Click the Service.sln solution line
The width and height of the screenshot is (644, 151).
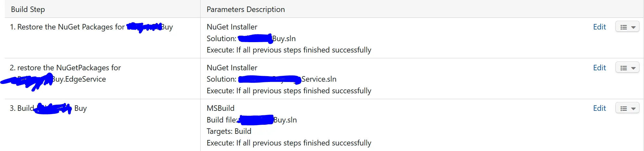[x=319, y=79]
